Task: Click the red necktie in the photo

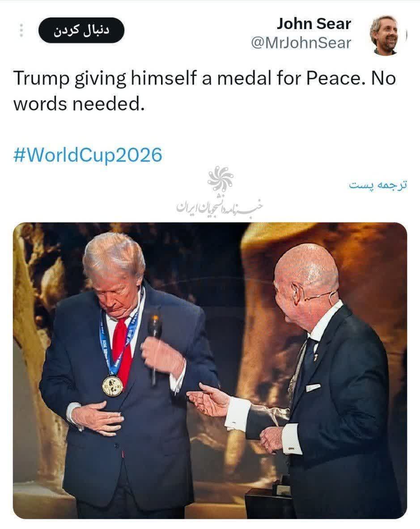Action: [x=122, y=351]
